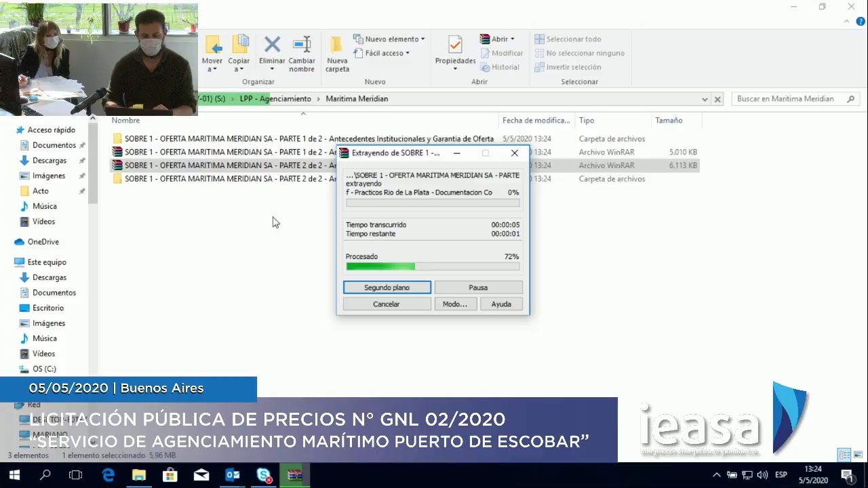Click Maritima Meridian breadcrumb segment
Viewport: 868px width, 488px height.
pos(357,99)
